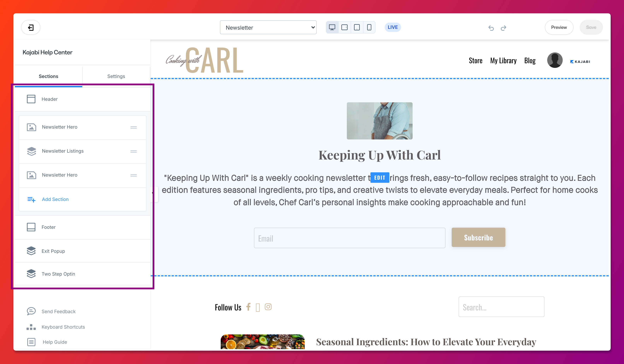
Task: Grab the first Newsletter Hero drag handle
Action: click(133, 127)
